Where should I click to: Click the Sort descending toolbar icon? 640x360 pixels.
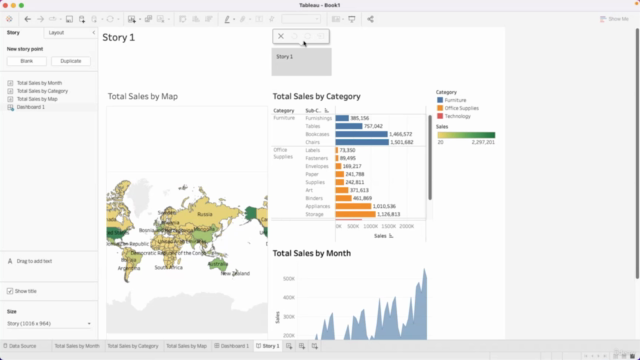point(209,19)
